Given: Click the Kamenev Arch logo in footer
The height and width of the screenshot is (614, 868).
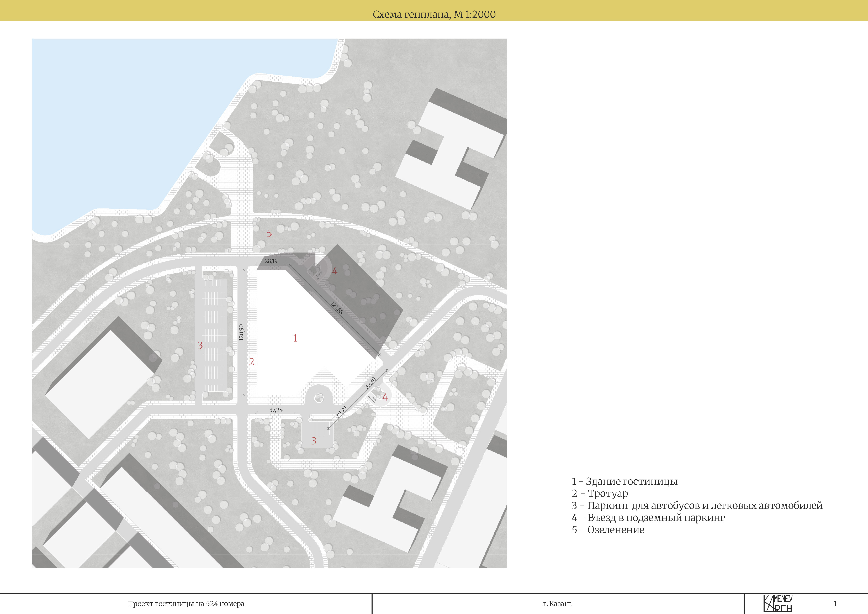Looking at the screenshot, I should tap(778, 603).
